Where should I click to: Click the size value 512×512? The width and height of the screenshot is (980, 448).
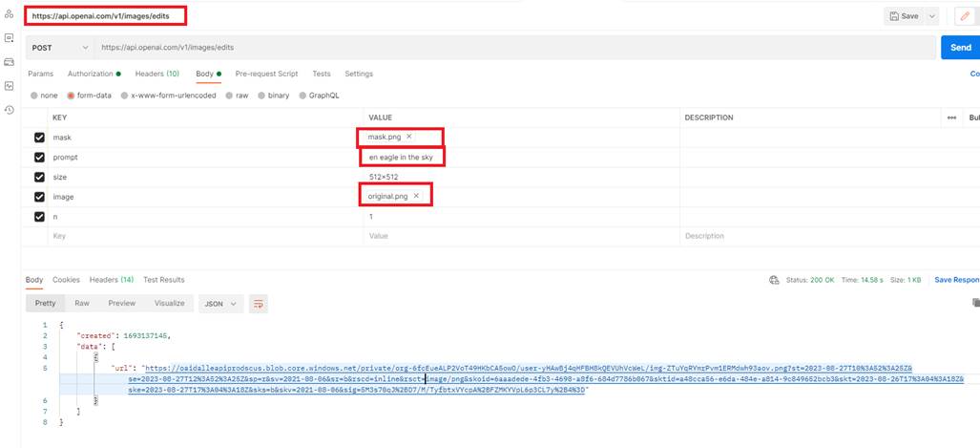click(x=383, y=177)
